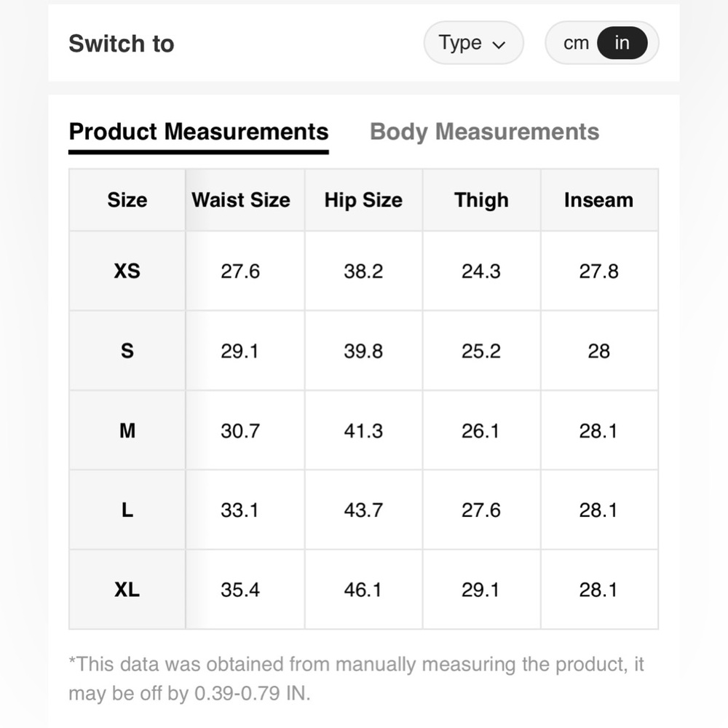Screen dimensions: 728x728
Task: Click the Size column header
Action: pyautogui.click(x=127, y=200)
